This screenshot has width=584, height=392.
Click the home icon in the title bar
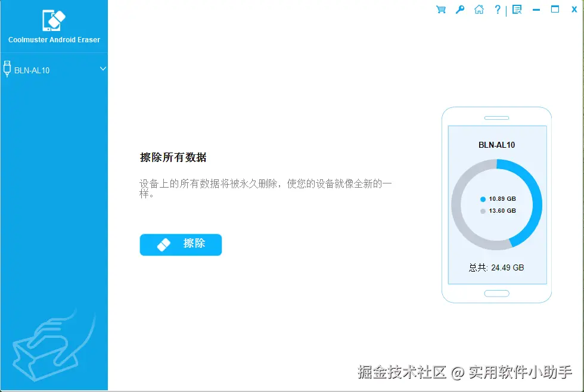(x=479, y=10)
